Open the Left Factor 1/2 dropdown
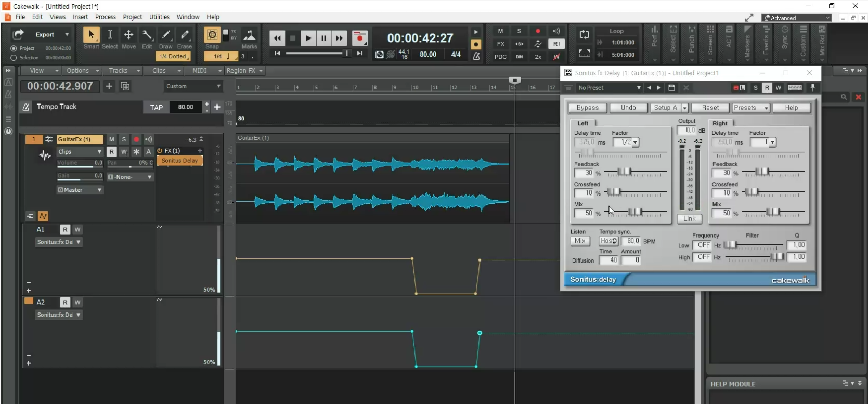Viewport: 868px width, 404px height. point(626,142)
